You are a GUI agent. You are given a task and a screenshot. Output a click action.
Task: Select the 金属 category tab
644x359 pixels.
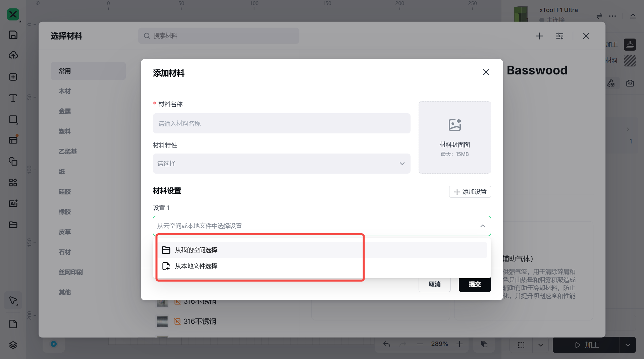coord(65,111)
